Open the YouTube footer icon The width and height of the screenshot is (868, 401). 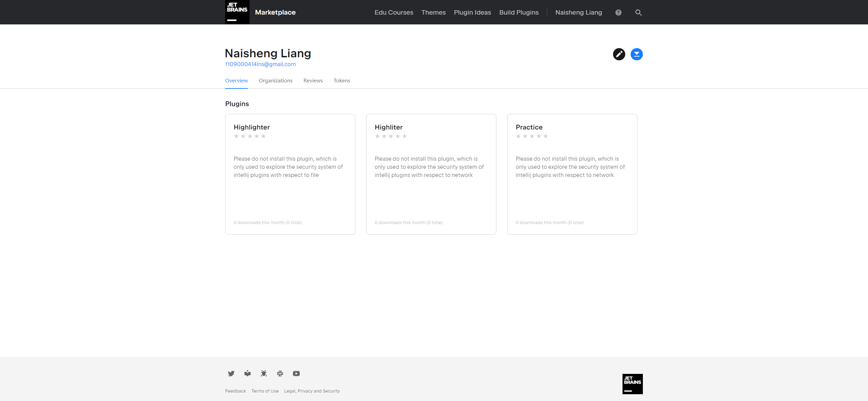pyautogui.click(x=296, y=374)
